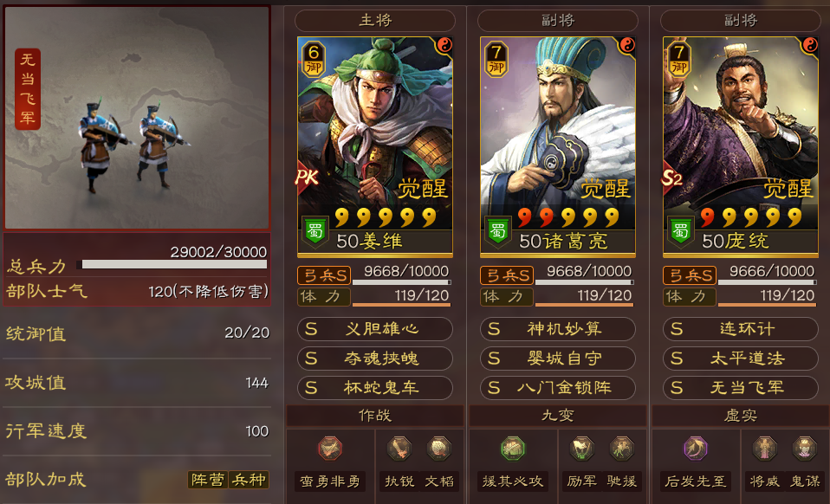View the 义胆雄心 skill
Viewport: 830px width, 504px height.
[x=375, y=329]
